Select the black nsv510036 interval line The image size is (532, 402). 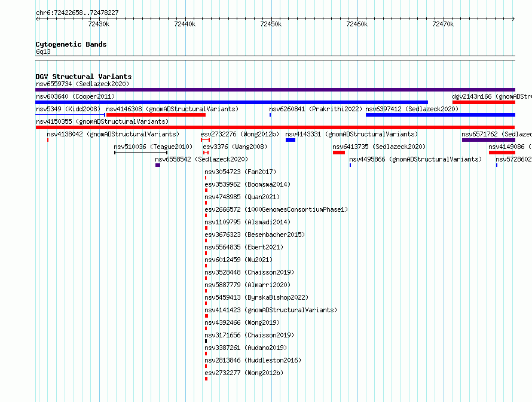pos(141,153)
